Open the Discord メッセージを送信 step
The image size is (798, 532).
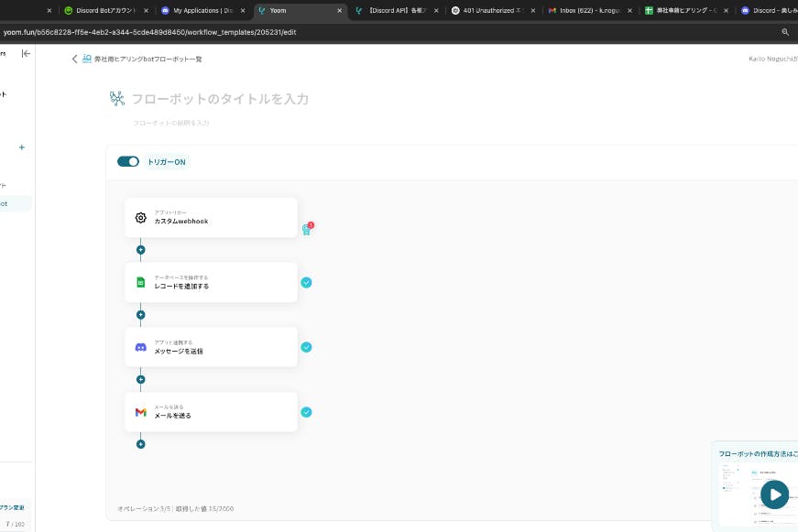(x=211, y=347)
